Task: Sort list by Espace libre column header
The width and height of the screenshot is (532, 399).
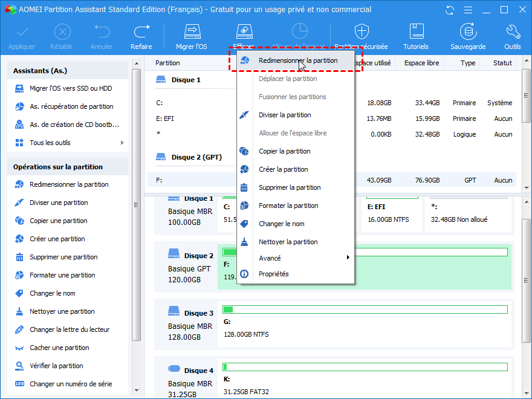Action: [421, 63]
